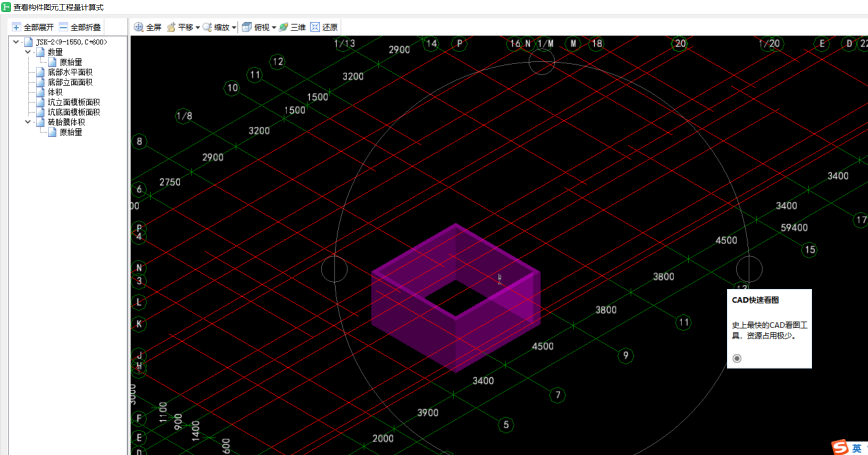Click the document icon beside 体积
Viewport: 868px width, 455px height.
pyautogui.click(x=40, y=92)
